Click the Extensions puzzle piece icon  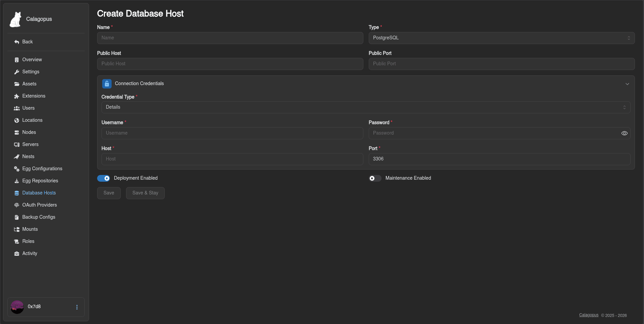16,96
